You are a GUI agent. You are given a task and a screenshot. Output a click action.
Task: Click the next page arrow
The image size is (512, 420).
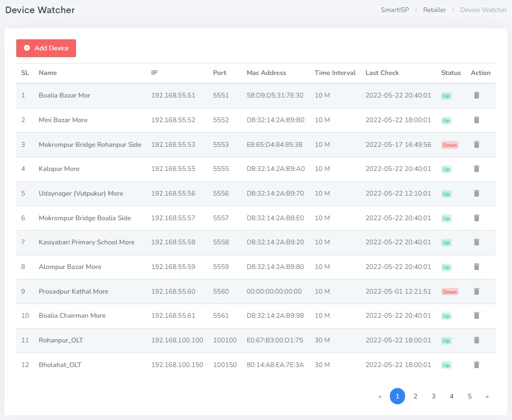487,396
